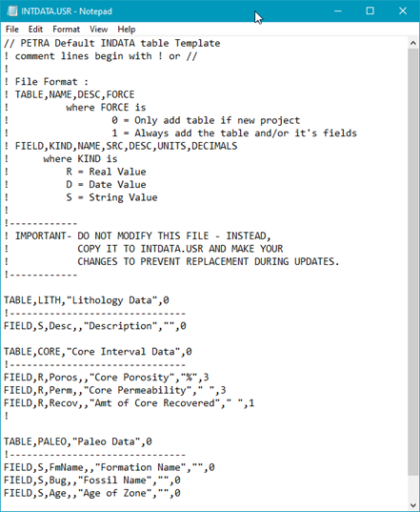Click the IMPORTANT- DO NOT MODIFY line
The width and height of the screenshot is (420, 512).
[137, 236]
